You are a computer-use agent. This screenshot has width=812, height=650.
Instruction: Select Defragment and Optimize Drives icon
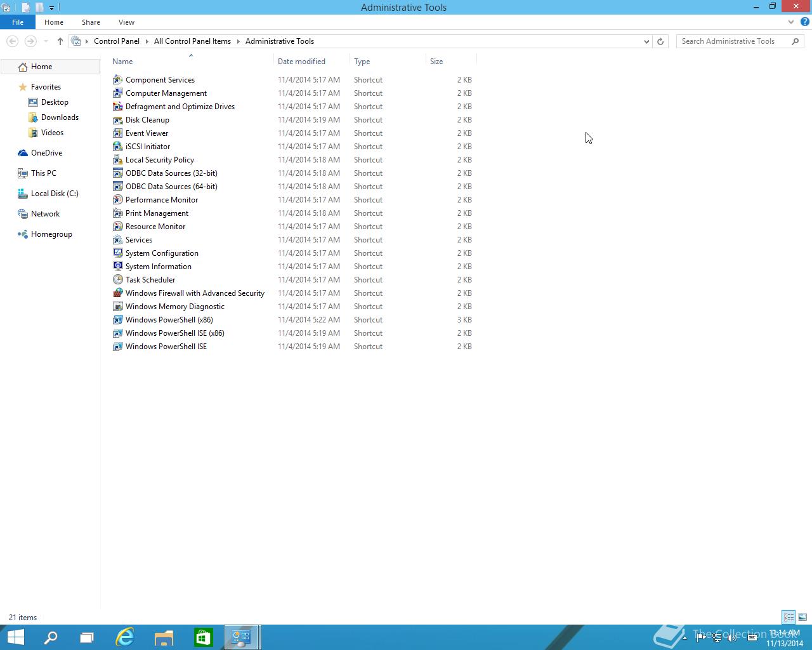click(117, 107)
